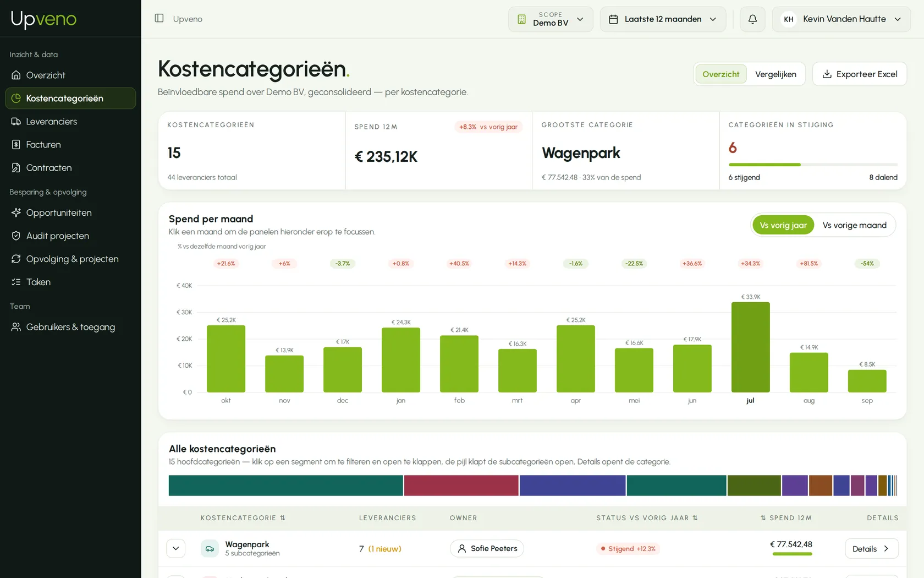Open Facturen in the sidebar
924x578 pixels.
tap(70, 144)
